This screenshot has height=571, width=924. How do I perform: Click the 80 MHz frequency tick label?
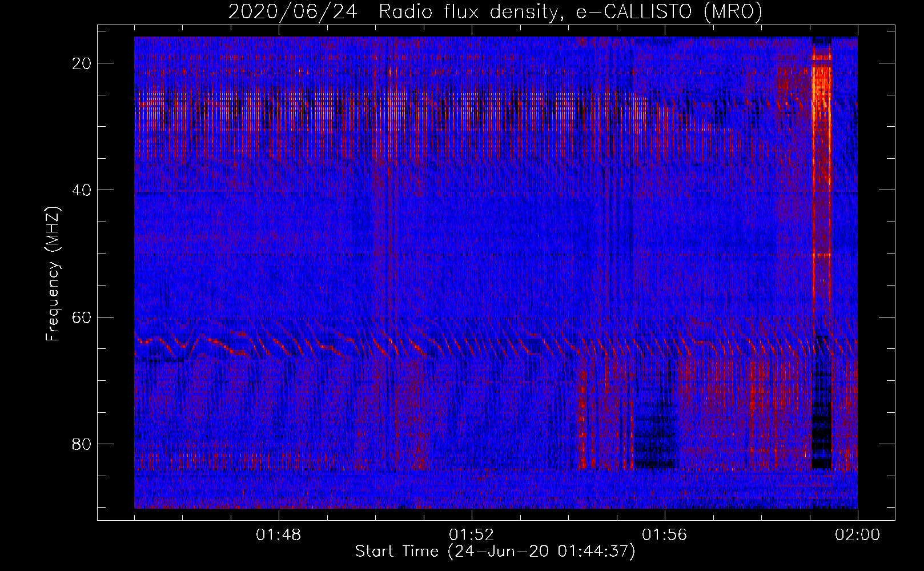[82, 444]
